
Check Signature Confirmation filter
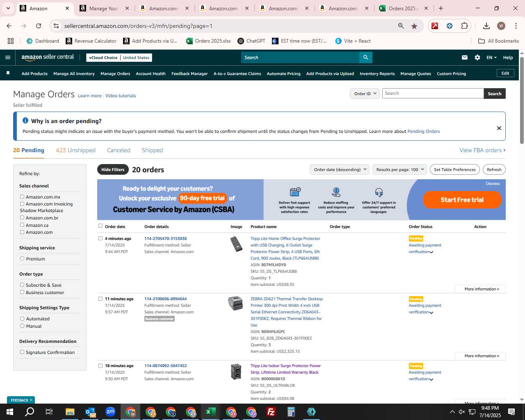tap(22, 352)
